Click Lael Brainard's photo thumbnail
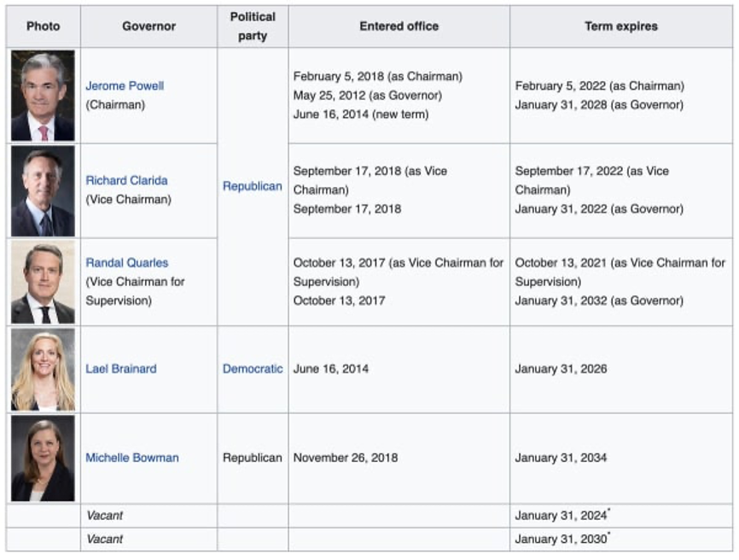 pyautogui.click(x=43, y=370)
